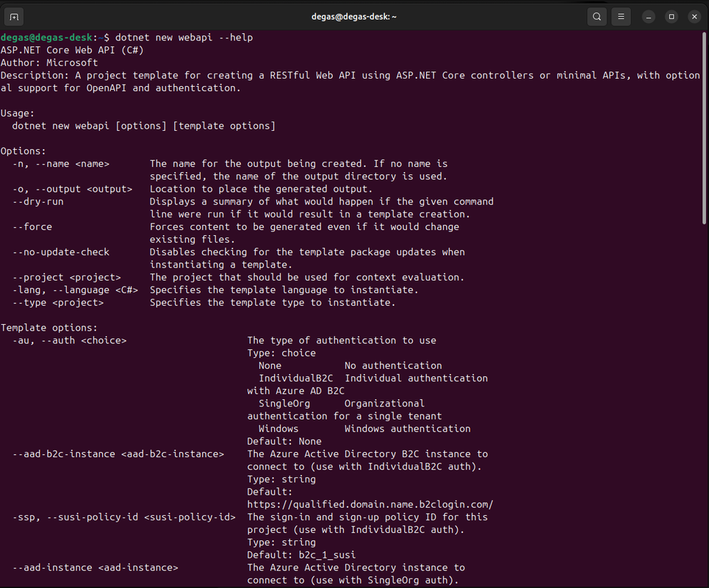709x588 pixels.
Task: Click the '--type <project>' option
Action: click(58, 303)
